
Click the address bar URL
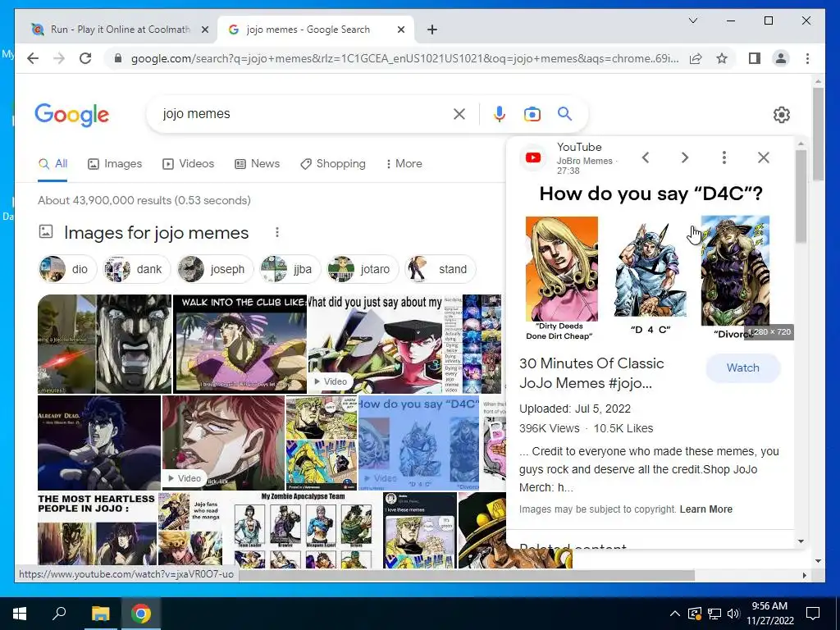pyautogui.click(x=404, y=58)
